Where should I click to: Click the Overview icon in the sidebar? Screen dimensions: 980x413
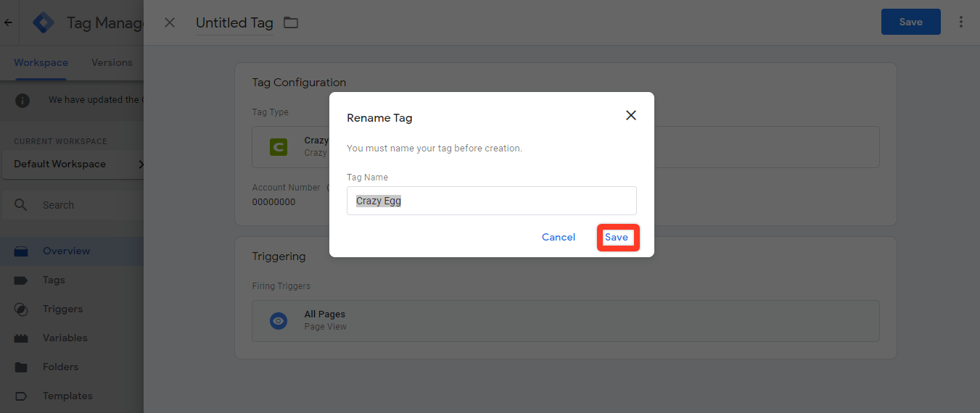[x=21, y=251]
